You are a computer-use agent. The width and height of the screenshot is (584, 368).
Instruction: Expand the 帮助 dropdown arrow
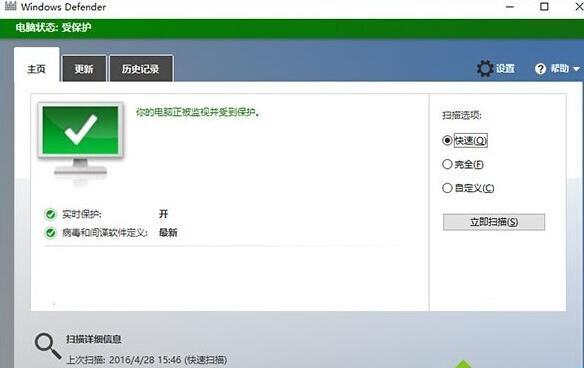[x=576, y=69]
